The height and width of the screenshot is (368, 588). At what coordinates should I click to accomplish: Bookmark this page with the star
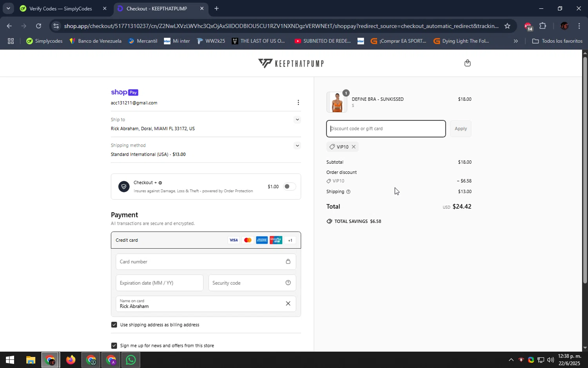(507, 26)
